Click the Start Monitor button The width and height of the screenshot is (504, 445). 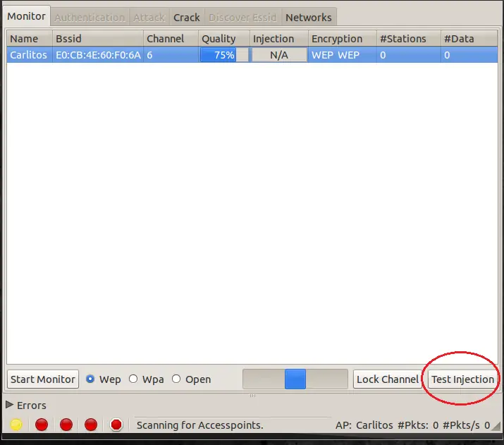click(x=43, y=379)
